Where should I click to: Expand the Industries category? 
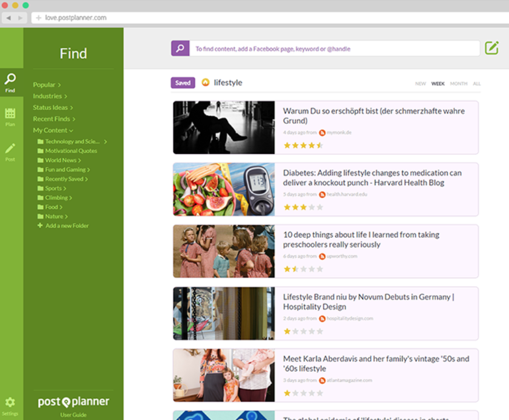pyautogui.click(x=50, y=96)
